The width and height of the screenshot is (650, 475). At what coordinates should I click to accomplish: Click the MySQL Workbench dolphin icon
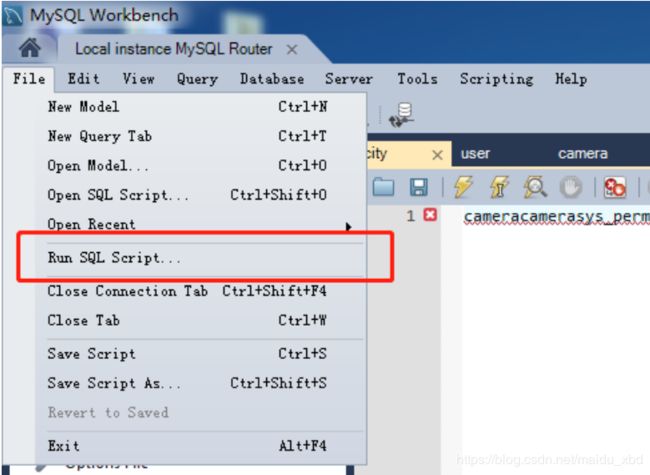tap(12, 16)
